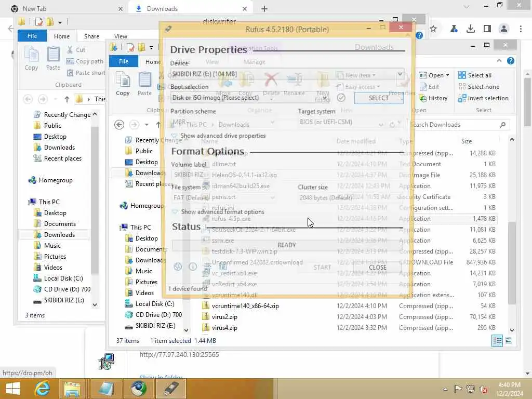Toggle Chrome side panel icon
This screenshot has height=399, width=532.
pyautogui.click(x=487, y=29)
